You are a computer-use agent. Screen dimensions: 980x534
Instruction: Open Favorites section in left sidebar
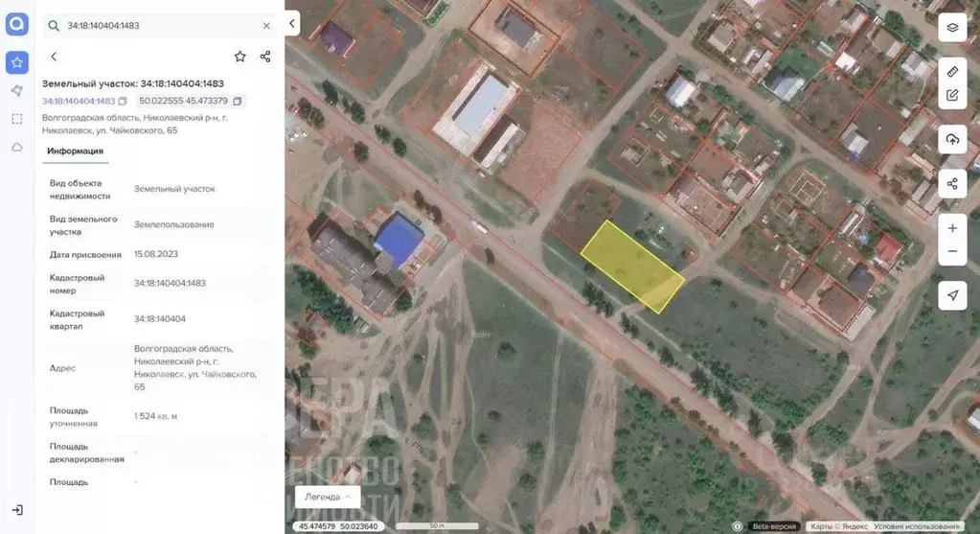pos(16,62)
